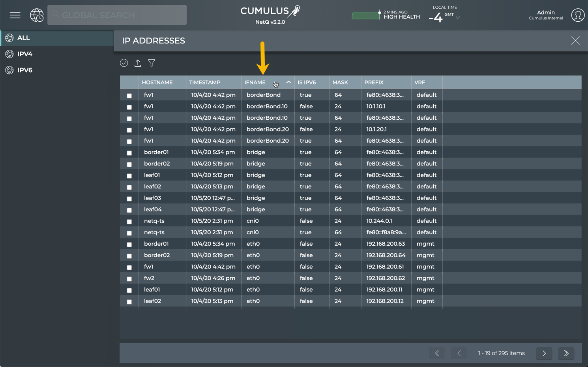Select the ALL tab in the sidebar

click(24, 38)
